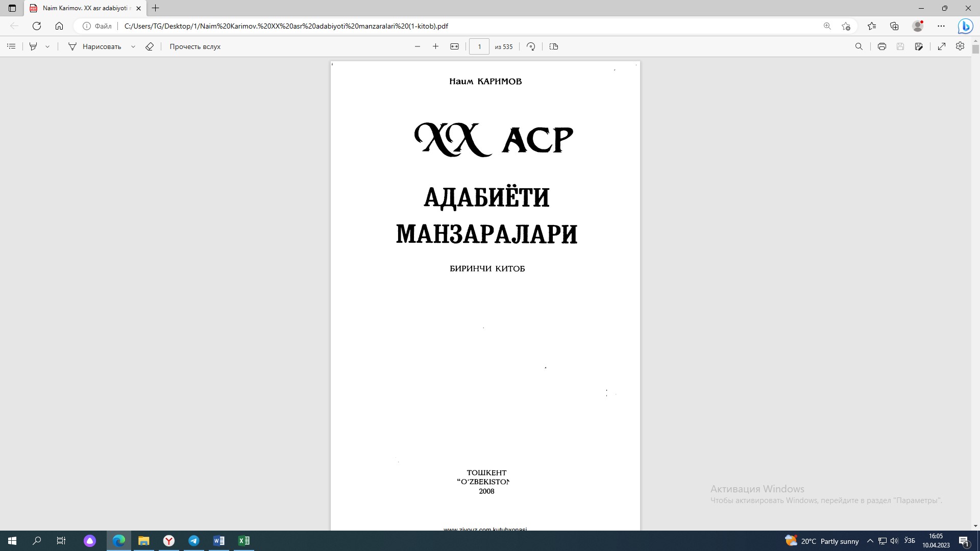Open File Explorer from taskbar
Viewport: 980px width, 551px height.
[x=144, y=541]
